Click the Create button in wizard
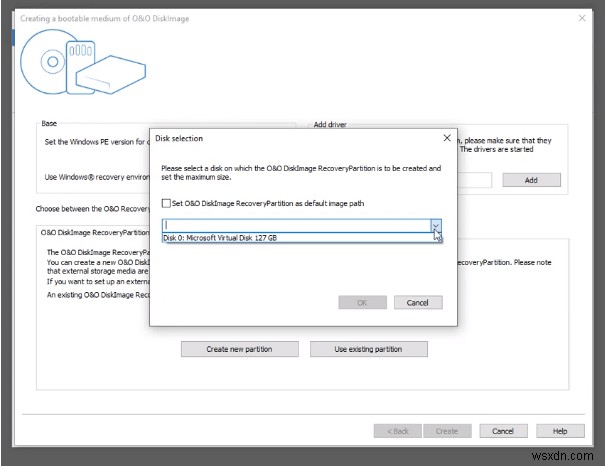The image size is (605, 466). pyautogui.click(x=447, y=431)
